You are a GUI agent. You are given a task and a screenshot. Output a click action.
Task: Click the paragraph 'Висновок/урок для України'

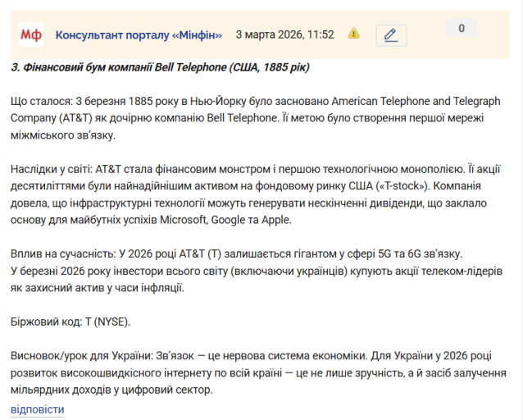click(x=258, y=373)
